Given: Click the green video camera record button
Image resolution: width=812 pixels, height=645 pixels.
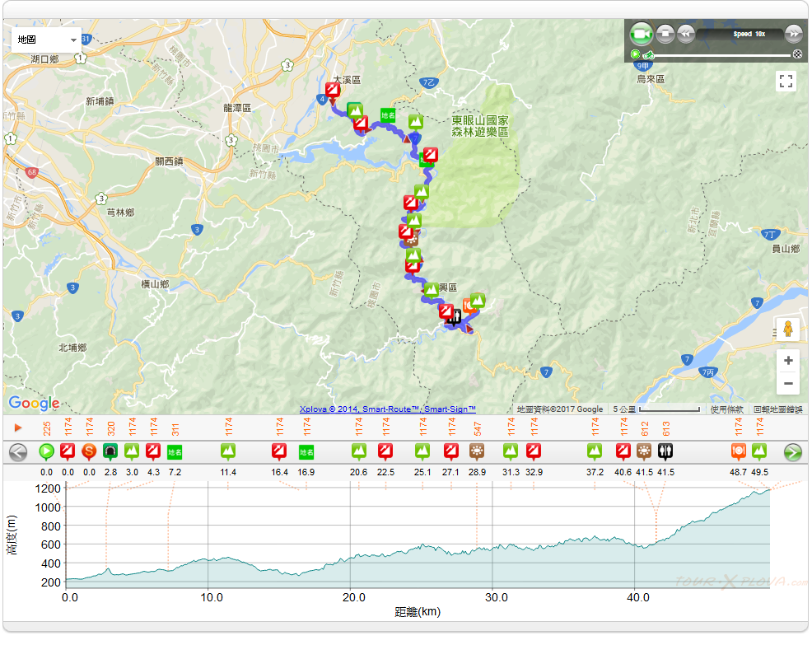Looking at the screenshot, I should (x=641, y=35).
